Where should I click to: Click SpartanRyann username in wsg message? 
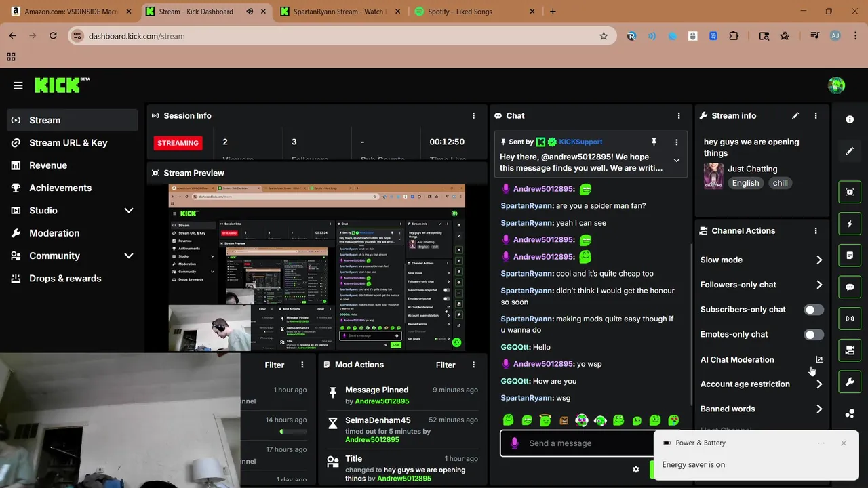click(526, 398)
